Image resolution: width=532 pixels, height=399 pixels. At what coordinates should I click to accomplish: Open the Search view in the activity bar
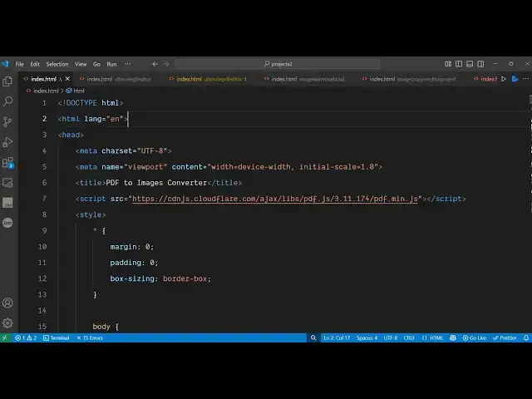tap(7, 101)
